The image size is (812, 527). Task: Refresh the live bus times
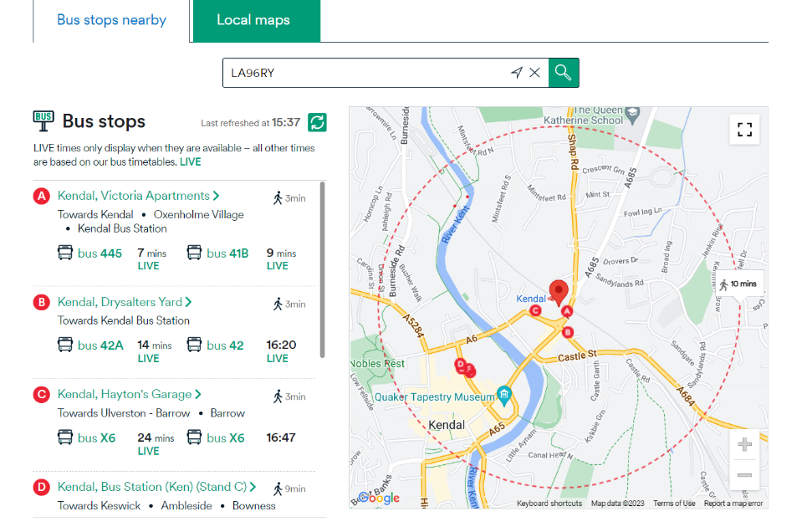[x=317, y=122]
